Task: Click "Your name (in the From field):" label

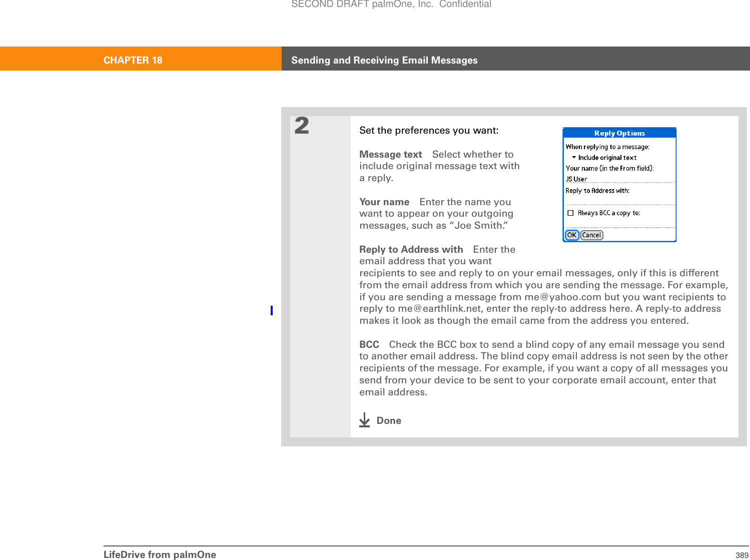Action: coord(609,169)
